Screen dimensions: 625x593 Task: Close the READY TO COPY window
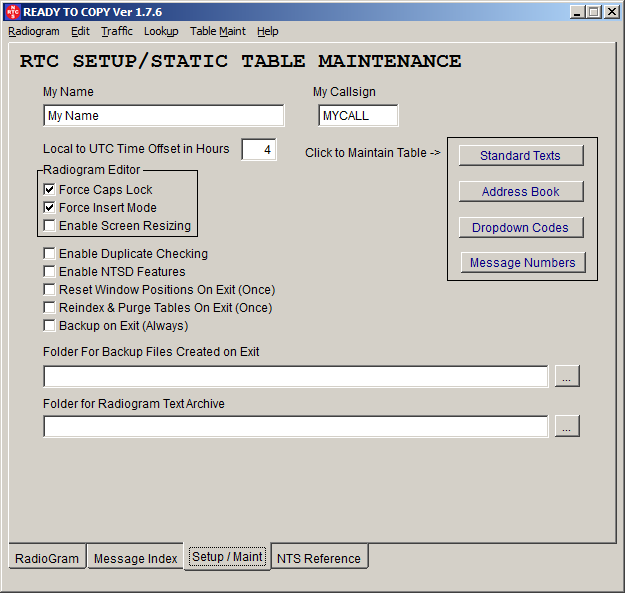(612, 12)
